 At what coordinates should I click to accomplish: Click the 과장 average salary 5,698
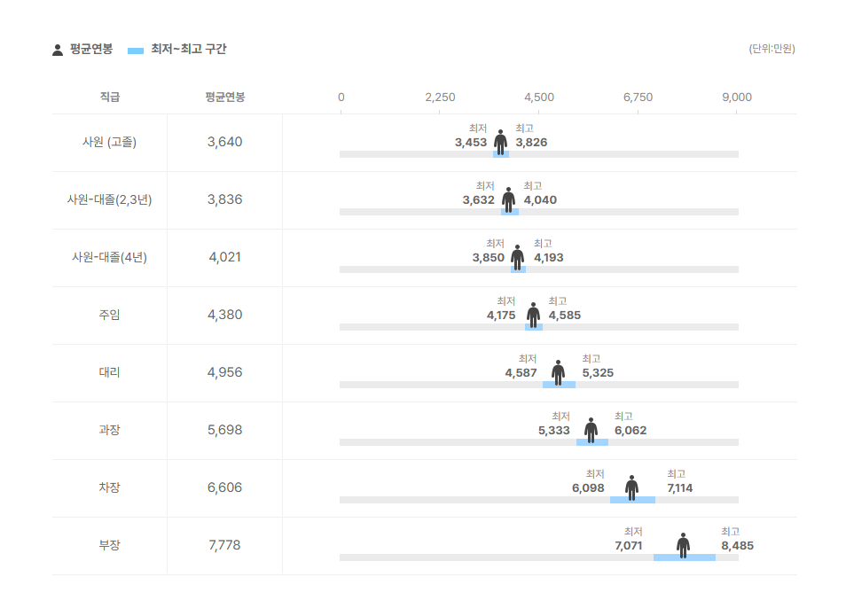[224, 430]
